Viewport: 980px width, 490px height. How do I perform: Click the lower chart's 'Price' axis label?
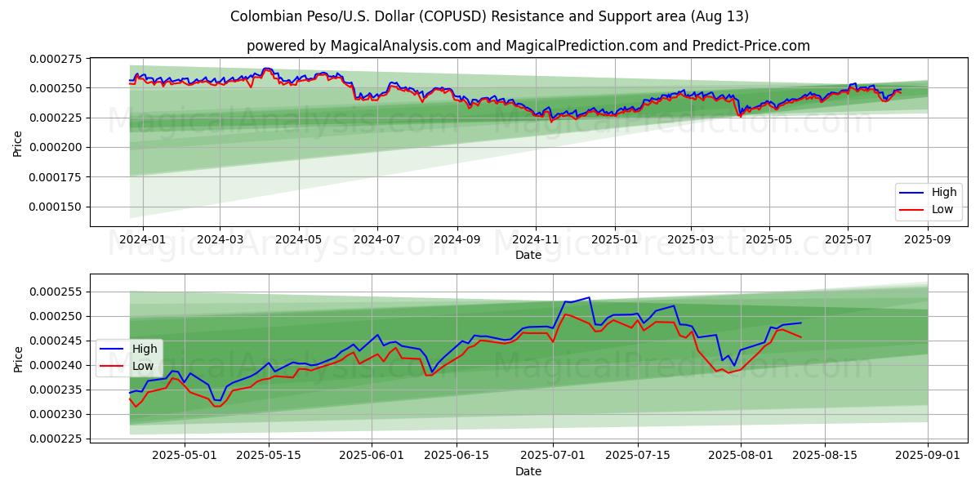point(18,359)
